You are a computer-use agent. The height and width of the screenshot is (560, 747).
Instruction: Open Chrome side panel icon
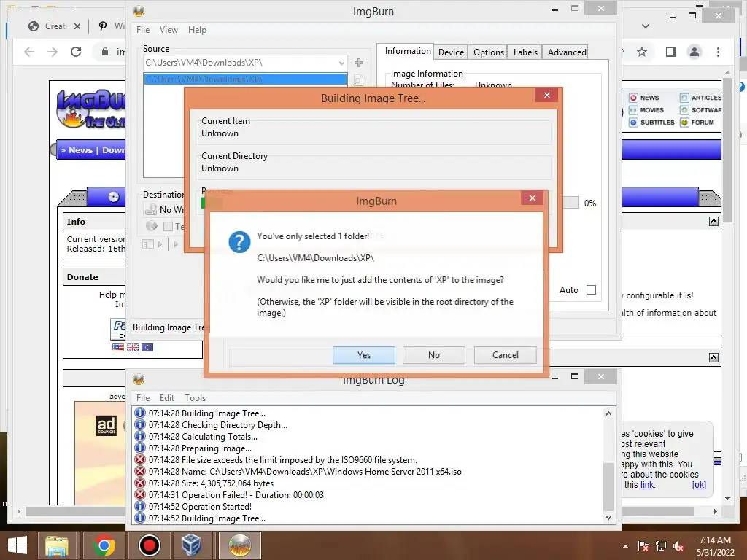pos(671,52)
